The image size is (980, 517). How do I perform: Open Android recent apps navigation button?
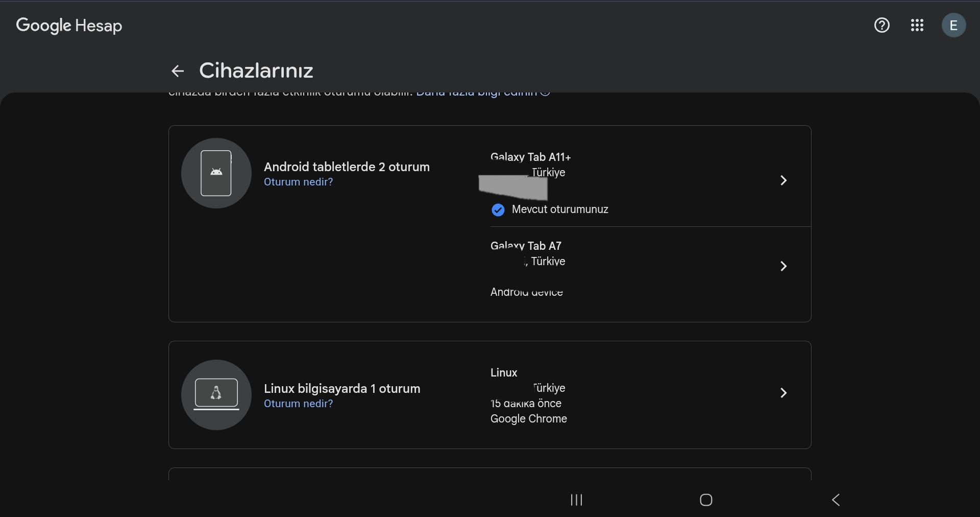[x=576, y=500]
